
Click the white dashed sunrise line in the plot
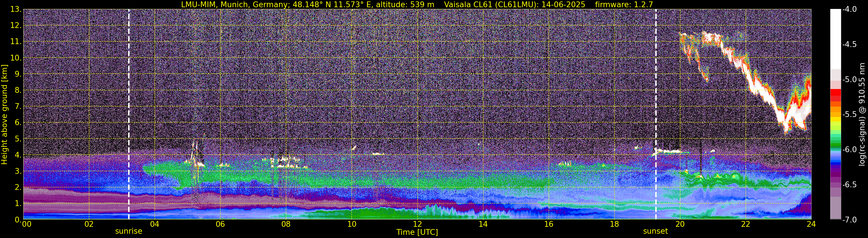[x=129, y=114]
